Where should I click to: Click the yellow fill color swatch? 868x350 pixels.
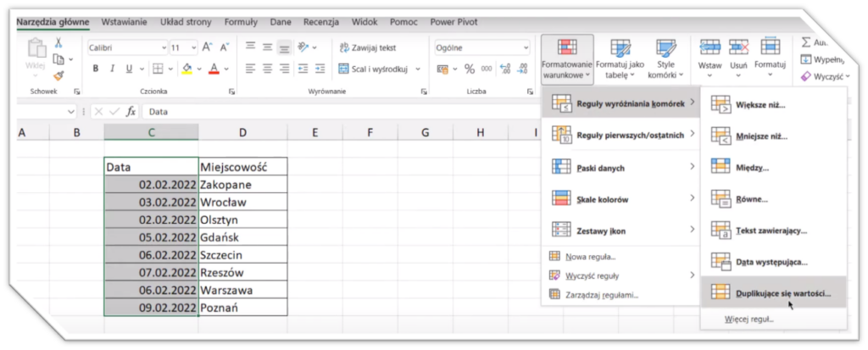(x=187, y=69)
